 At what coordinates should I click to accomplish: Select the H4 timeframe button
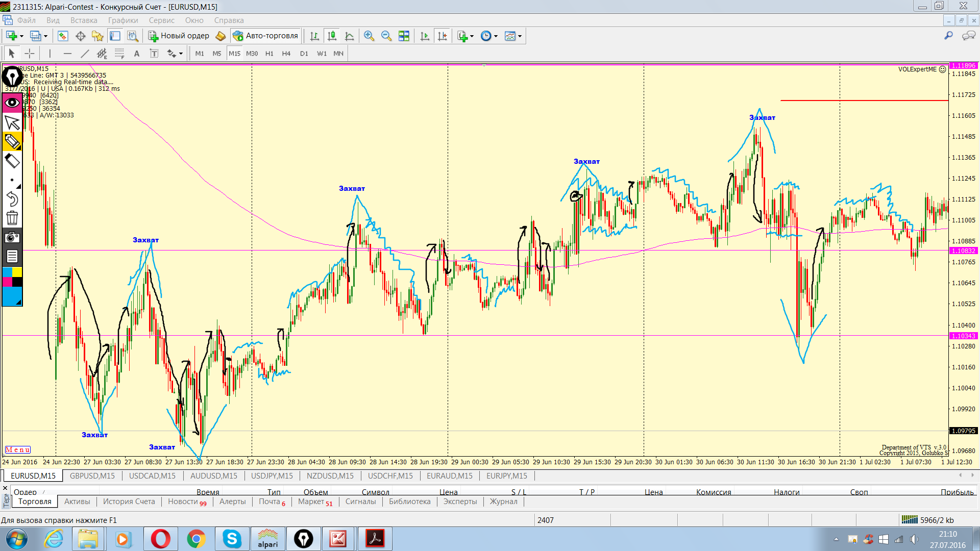coord(286,54)
